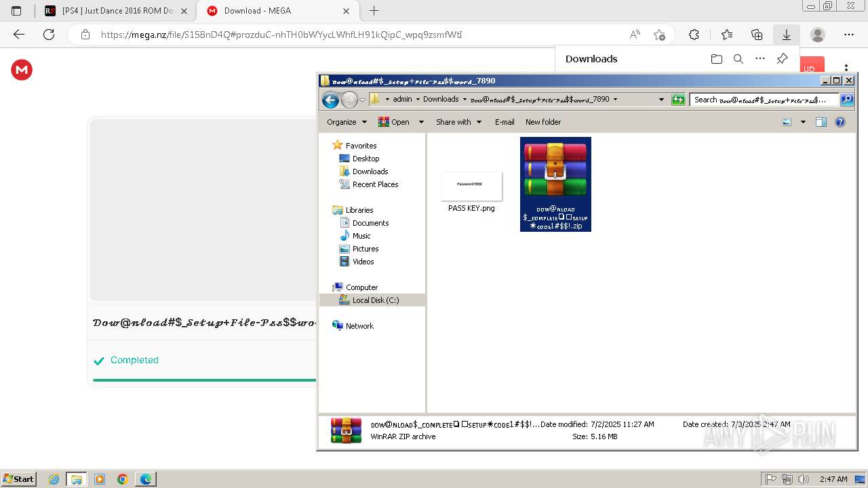Expand the Downloads breadcrumb arrow

click(465, 100)
